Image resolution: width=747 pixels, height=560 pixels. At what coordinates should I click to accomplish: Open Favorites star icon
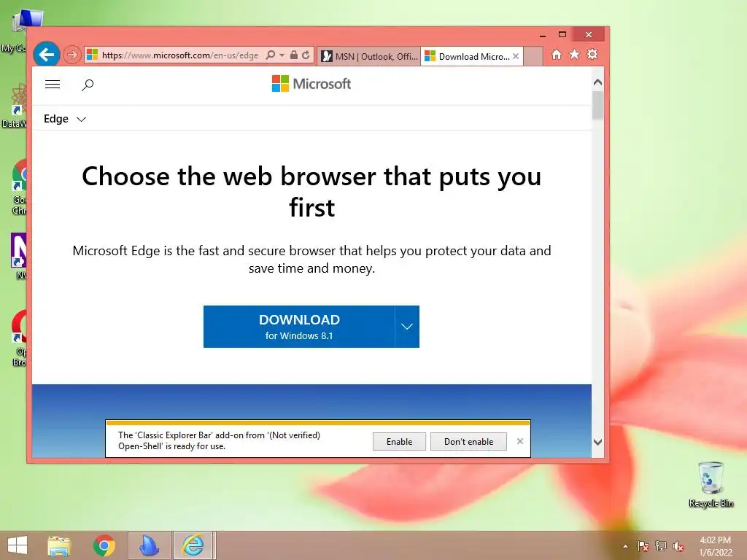point(575,55)
